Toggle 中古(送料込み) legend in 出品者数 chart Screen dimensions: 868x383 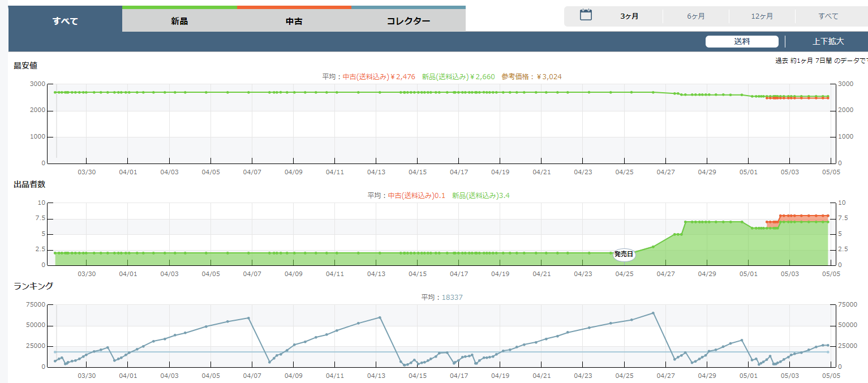pos(416,196)
